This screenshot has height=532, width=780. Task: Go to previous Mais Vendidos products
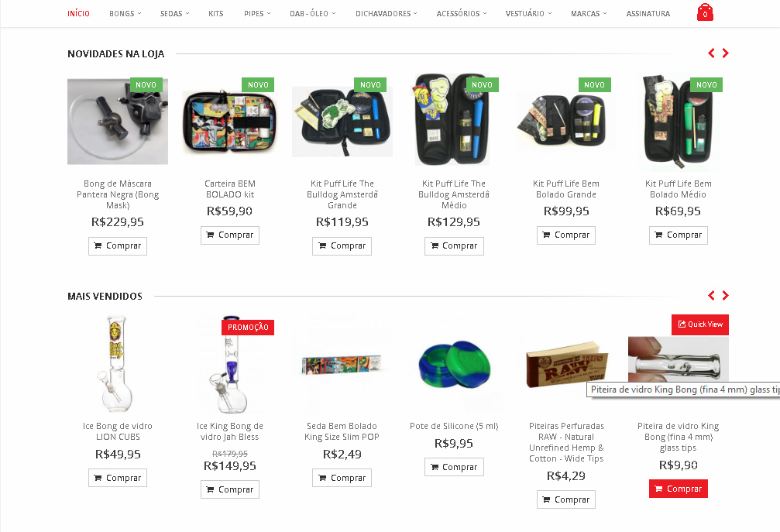pyautogui.click(x=711, y=296)
